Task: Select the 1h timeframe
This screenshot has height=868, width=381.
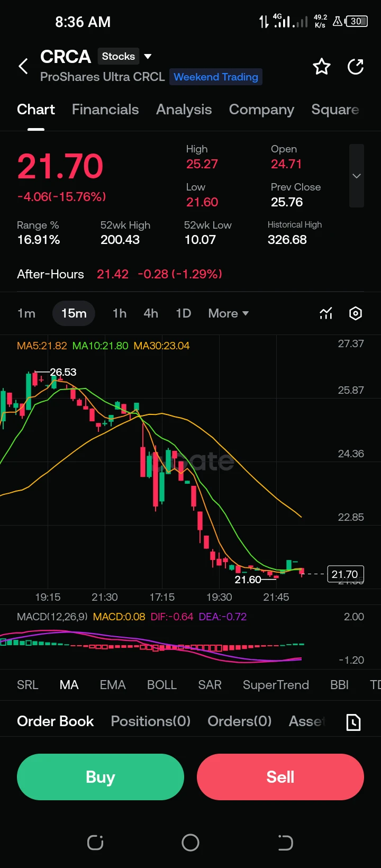Action: coord(120,313)
